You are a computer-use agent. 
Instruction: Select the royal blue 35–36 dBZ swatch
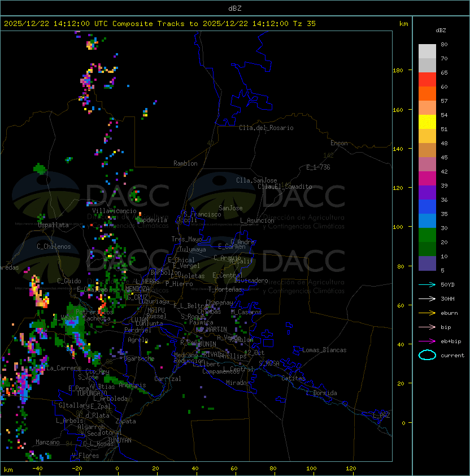[x=427, y=207]
